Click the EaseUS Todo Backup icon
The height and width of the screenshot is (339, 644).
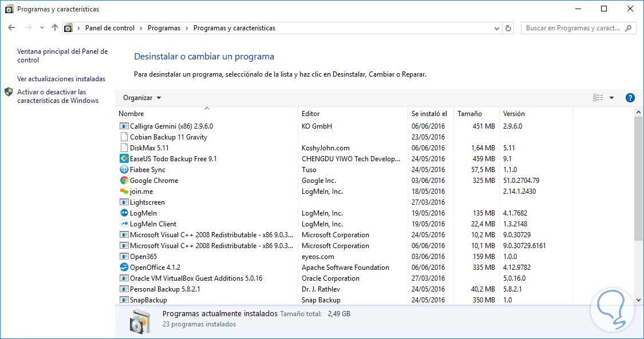[x=124, y=158]
